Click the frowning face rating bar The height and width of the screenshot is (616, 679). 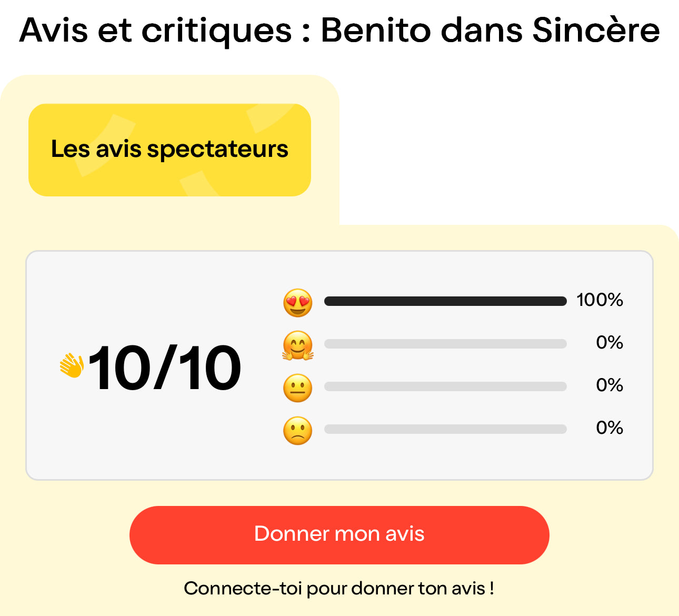(445, 429)
